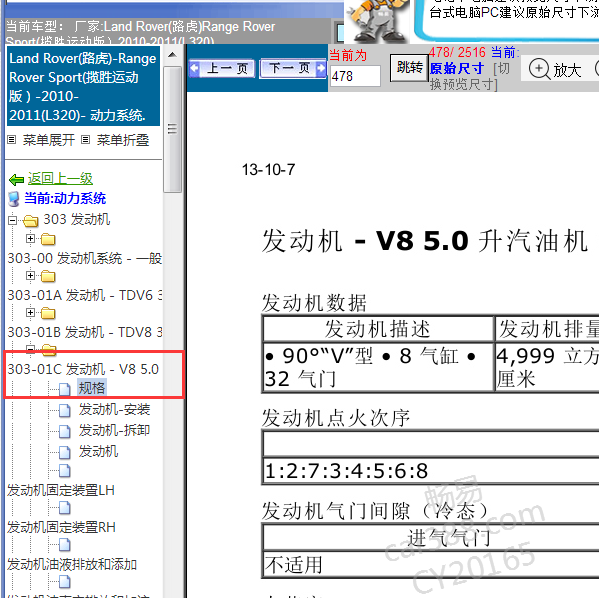Click the 放大 zoom-in magnifier icon
The image size is (599, 598).
click(539, 70)
